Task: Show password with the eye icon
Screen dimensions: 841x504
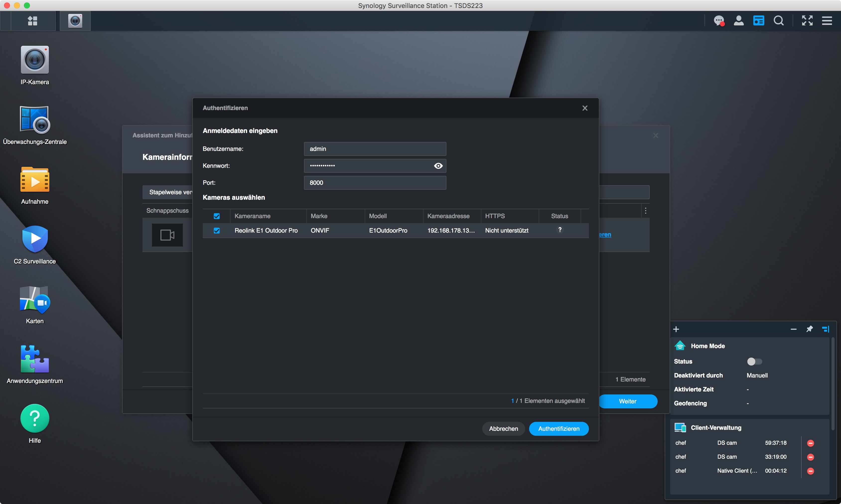Action: [438, 166]
